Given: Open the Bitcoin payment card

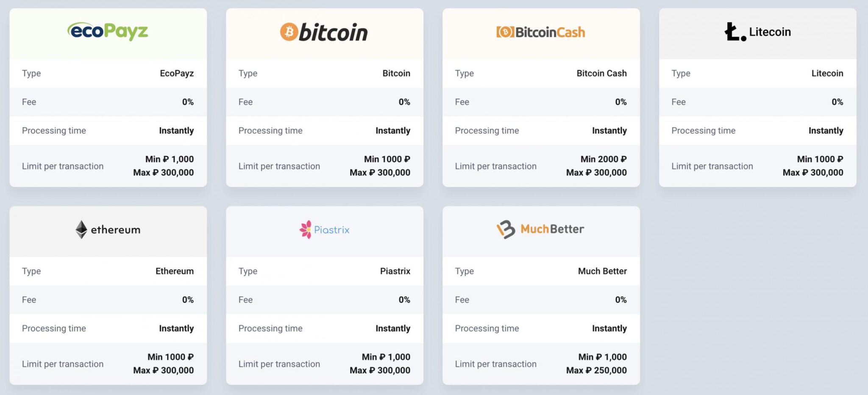Looking at the screenshot, I should 325,97.
